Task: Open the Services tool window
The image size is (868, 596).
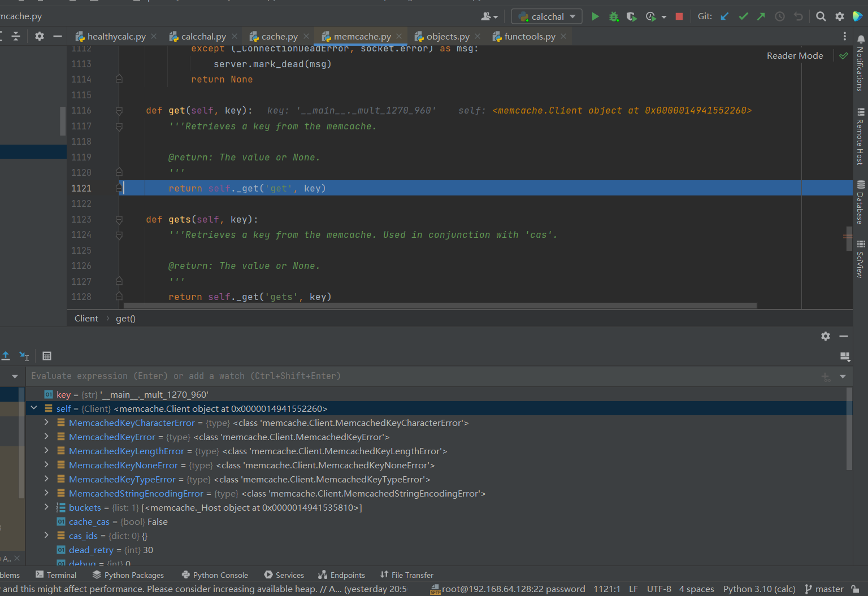Action: (284, 575)
